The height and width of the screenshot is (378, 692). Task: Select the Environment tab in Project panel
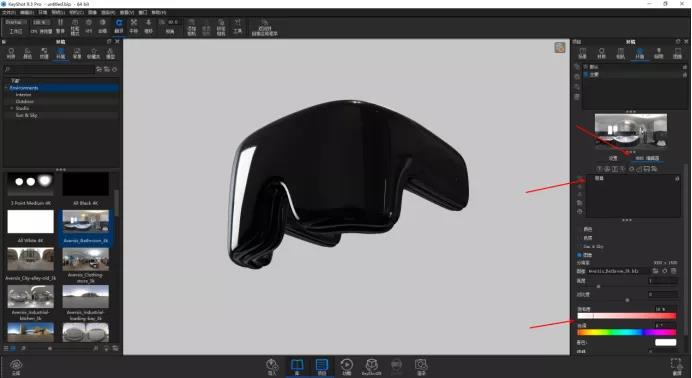[639, 54]
